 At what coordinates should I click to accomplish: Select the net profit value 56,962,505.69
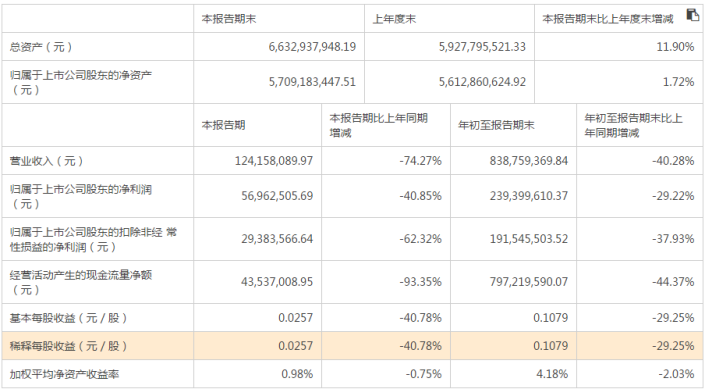[x=277, y=196]
